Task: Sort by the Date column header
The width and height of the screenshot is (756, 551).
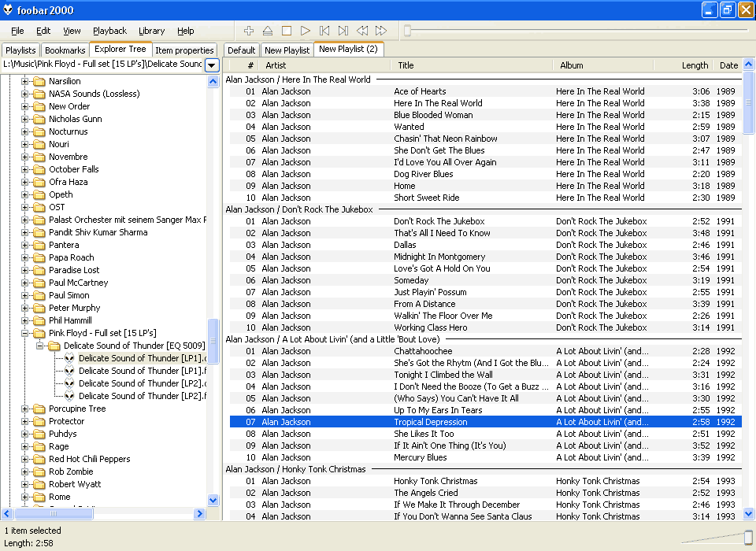Action: (x=728, y=65)
